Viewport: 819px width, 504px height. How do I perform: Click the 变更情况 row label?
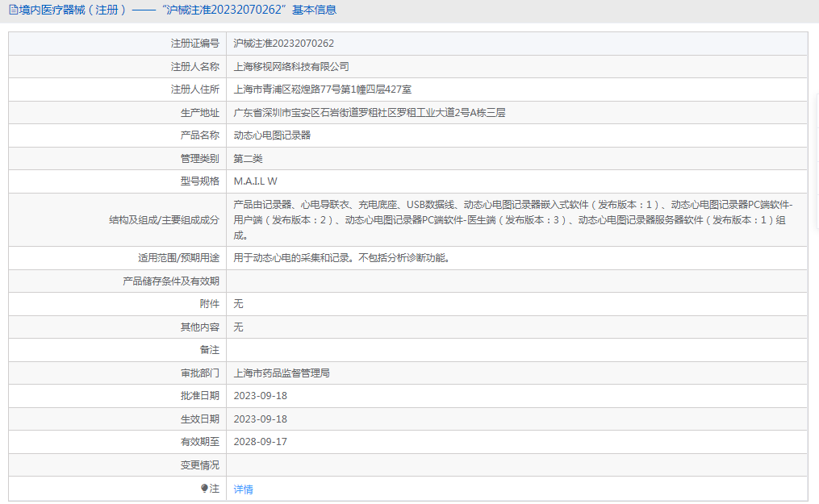coord(199,465)
